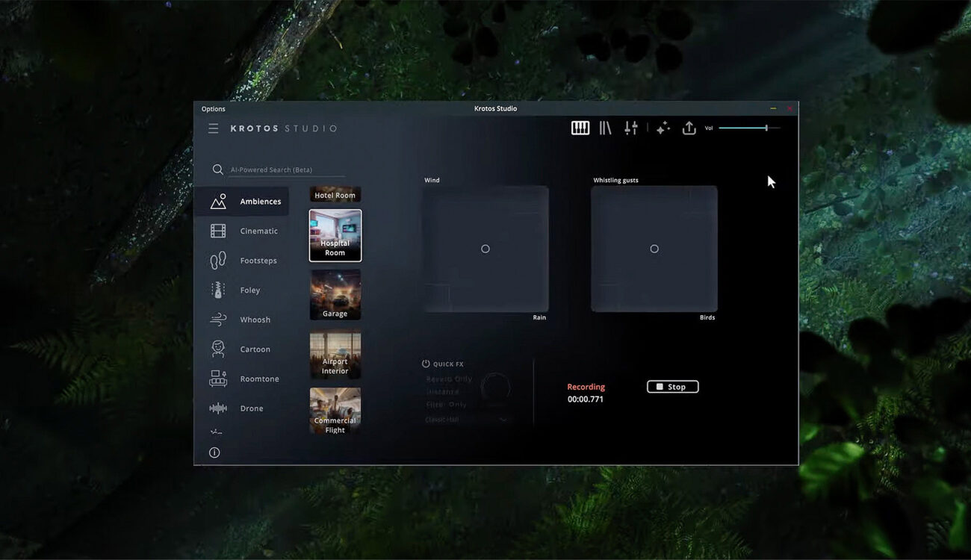
Task: Expand the Classic Hall reverb dropdown
Action: coord(466,420)
